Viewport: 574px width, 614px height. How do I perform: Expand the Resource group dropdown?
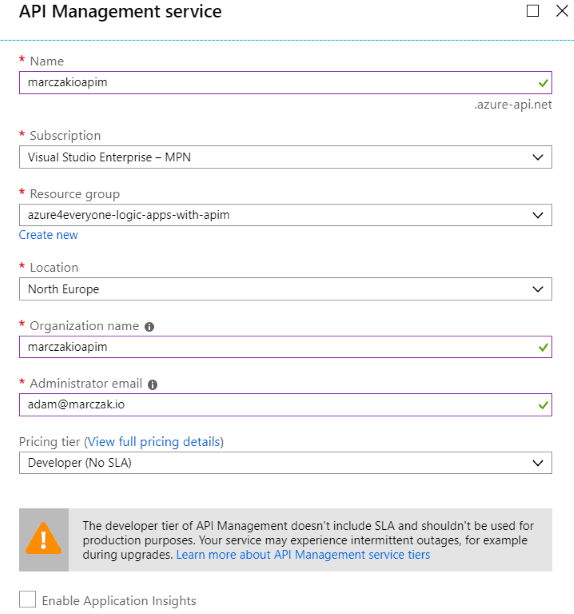(285, 215)
